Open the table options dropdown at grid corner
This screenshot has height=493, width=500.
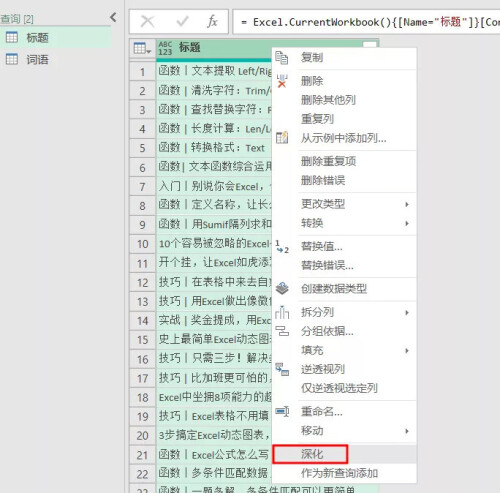142,48
